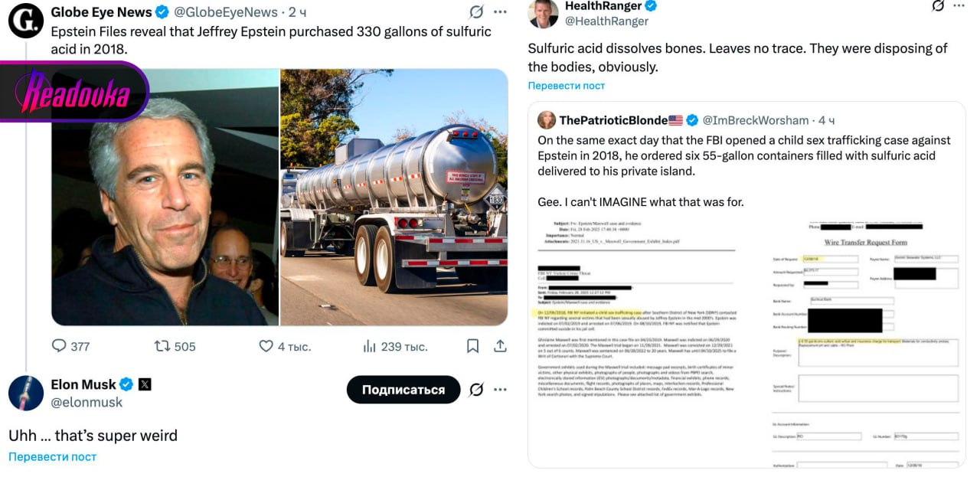980x477 pixels.
Task: Click the Подписаться button to follow Elon Musk
Action: [403, 390]
